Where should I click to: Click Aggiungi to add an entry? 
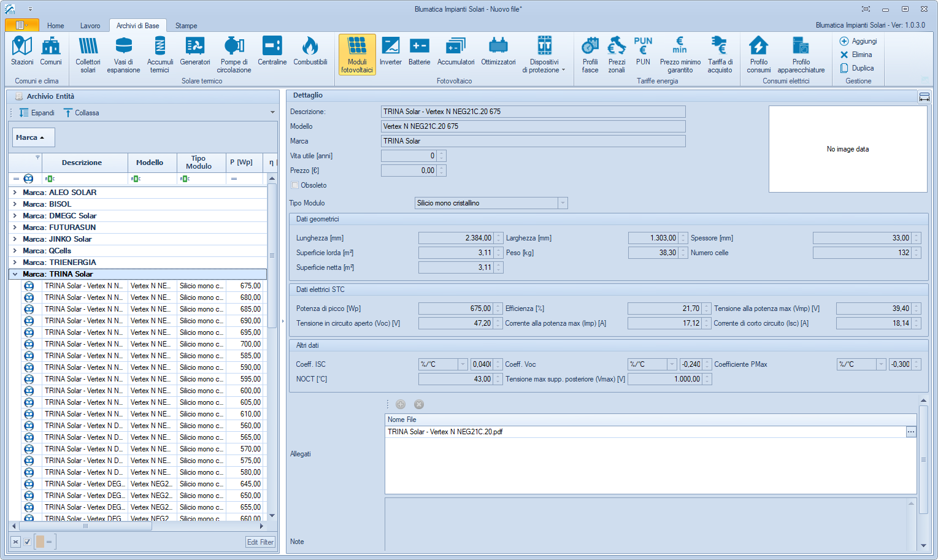point(858,41)
